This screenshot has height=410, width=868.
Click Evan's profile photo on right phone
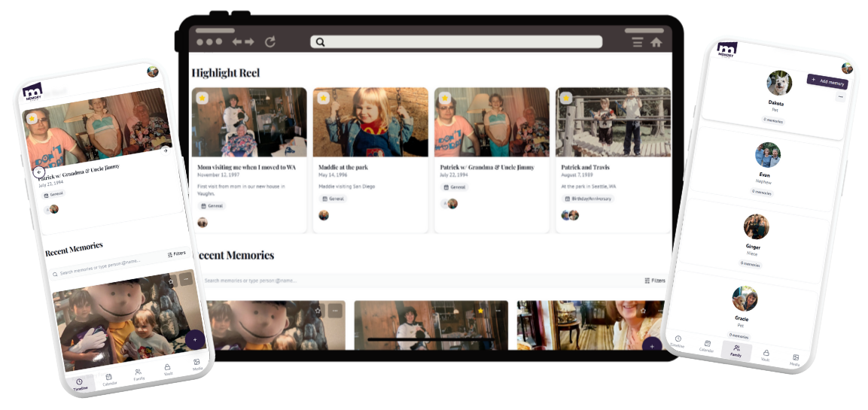click(x=768, y=155)
